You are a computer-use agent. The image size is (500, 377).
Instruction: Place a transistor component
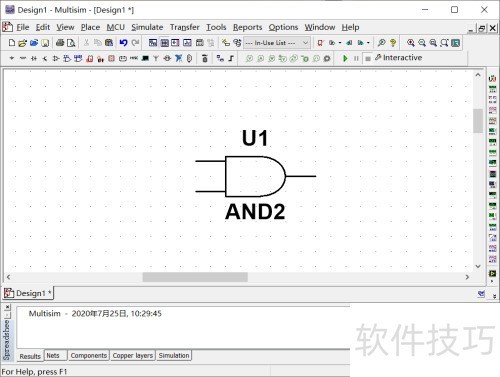click(x=45, y=58)
